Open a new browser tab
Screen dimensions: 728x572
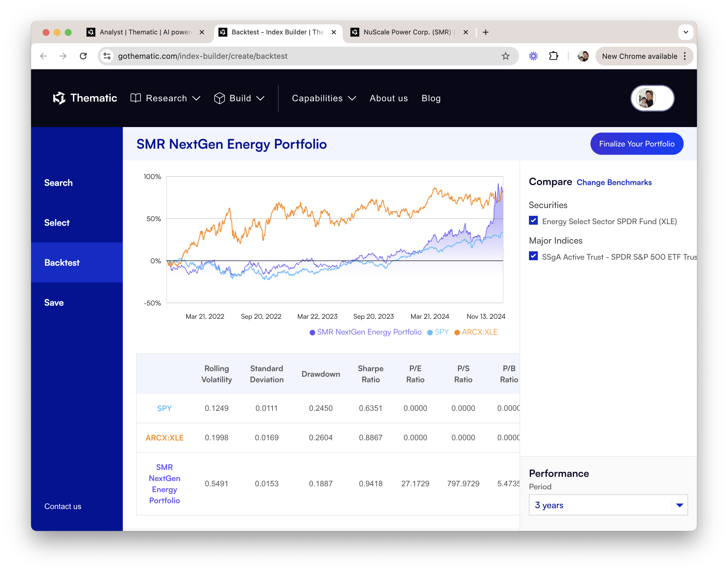(486, 32)
